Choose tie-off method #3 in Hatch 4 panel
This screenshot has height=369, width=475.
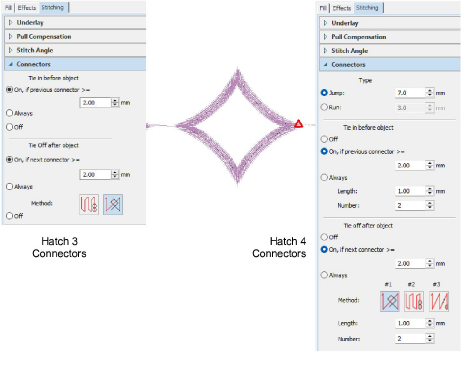coord(439,301)
